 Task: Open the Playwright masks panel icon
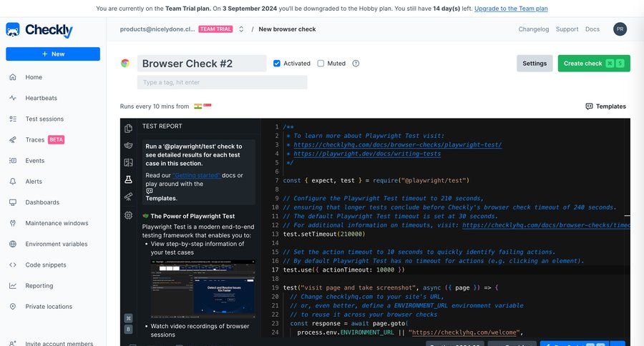(129, 145)
